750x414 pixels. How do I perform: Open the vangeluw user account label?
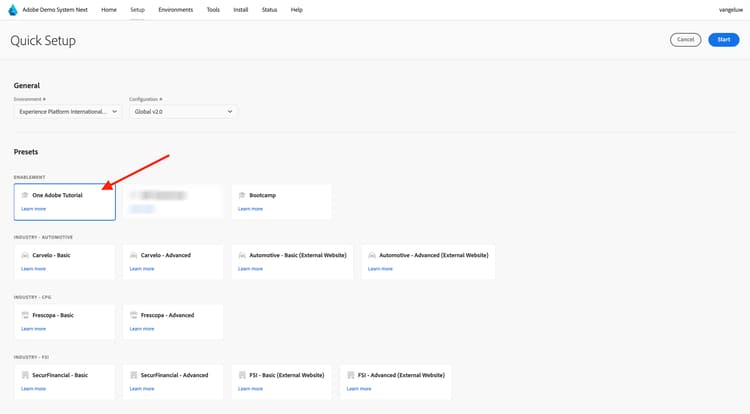(730, 10)
